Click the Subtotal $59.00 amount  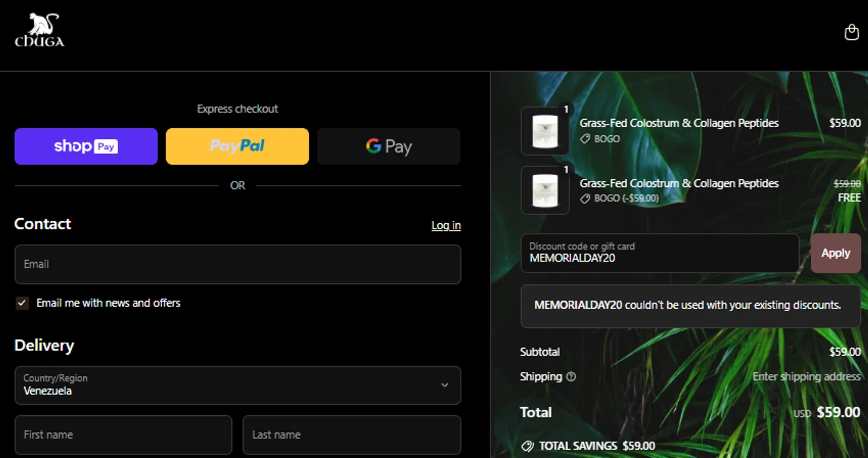(845, 352)
